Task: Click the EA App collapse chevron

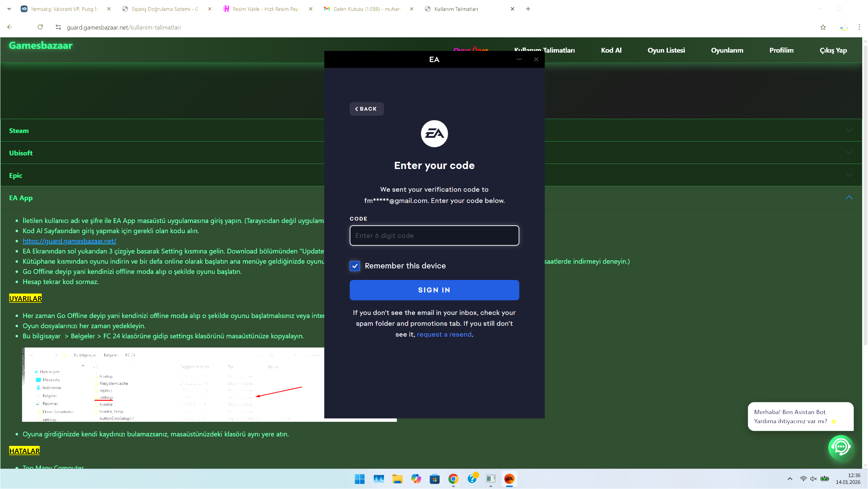Action: tap(849, 198)
